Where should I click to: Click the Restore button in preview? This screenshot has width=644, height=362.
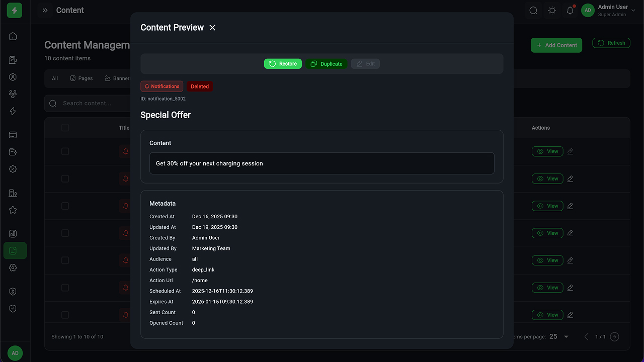click(x=283, y=64)
